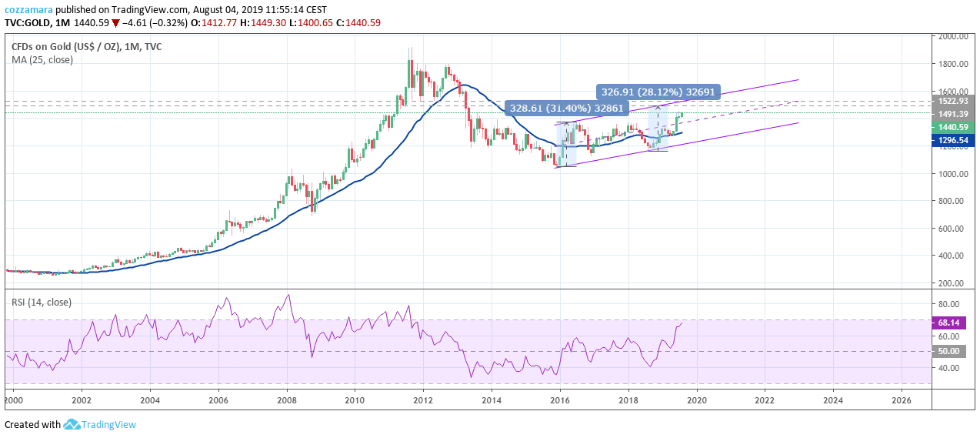Click the 400.00 price axis value
The image size is (980, 438).
pyautogui.click(x=950, y=256)
